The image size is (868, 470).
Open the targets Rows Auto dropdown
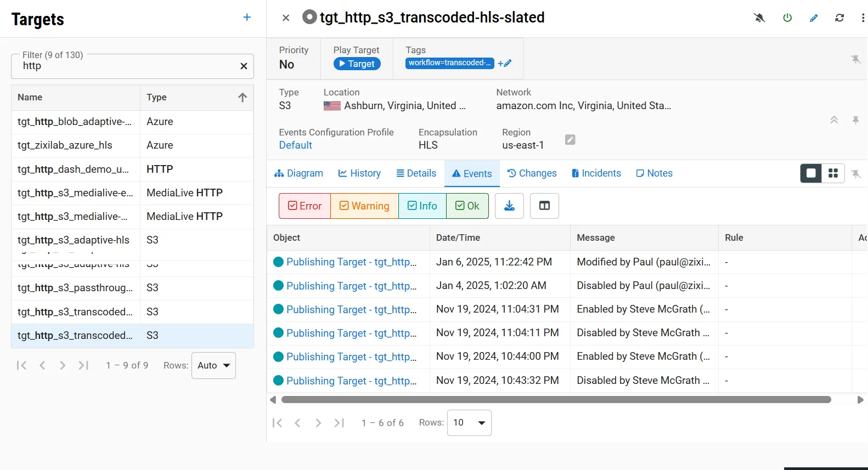(x=213, y=365)
